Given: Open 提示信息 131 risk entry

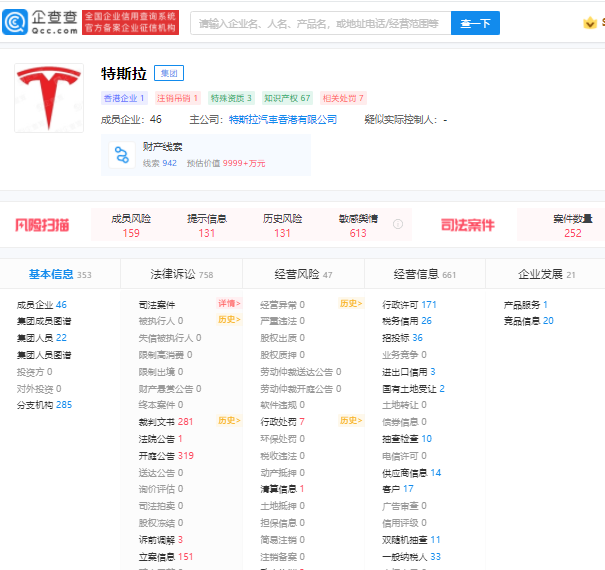Looking at the screenshot, I should tap(207, 225).
